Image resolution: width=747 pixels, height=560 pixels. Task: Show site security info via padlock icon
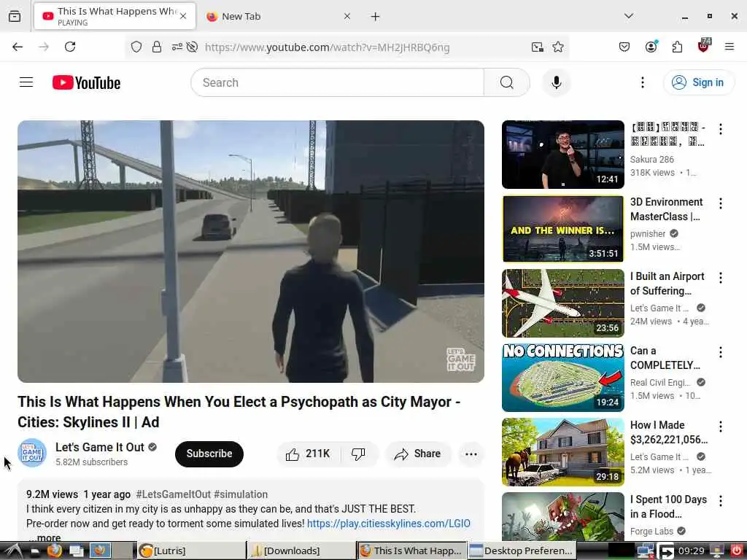[156, 47]
